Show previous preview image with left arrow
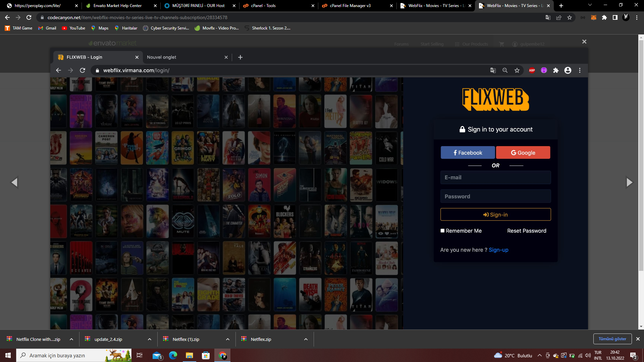Viewport: 644px width, 362px height. click(14, 182)
